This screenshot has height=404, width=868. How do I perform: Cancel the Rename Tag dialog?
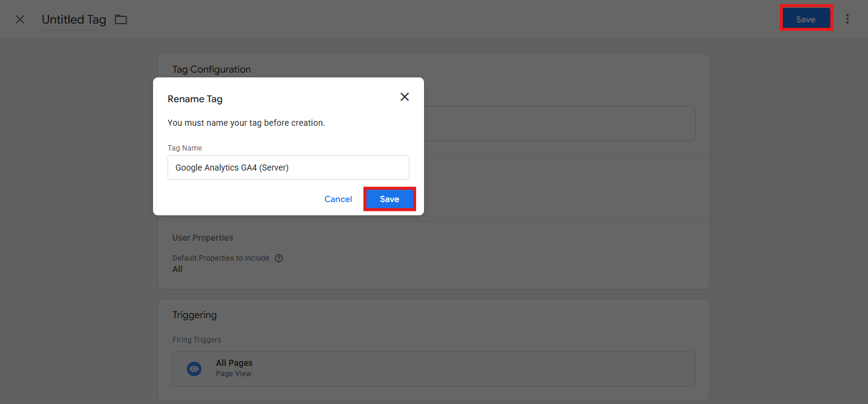coord(338,199)
